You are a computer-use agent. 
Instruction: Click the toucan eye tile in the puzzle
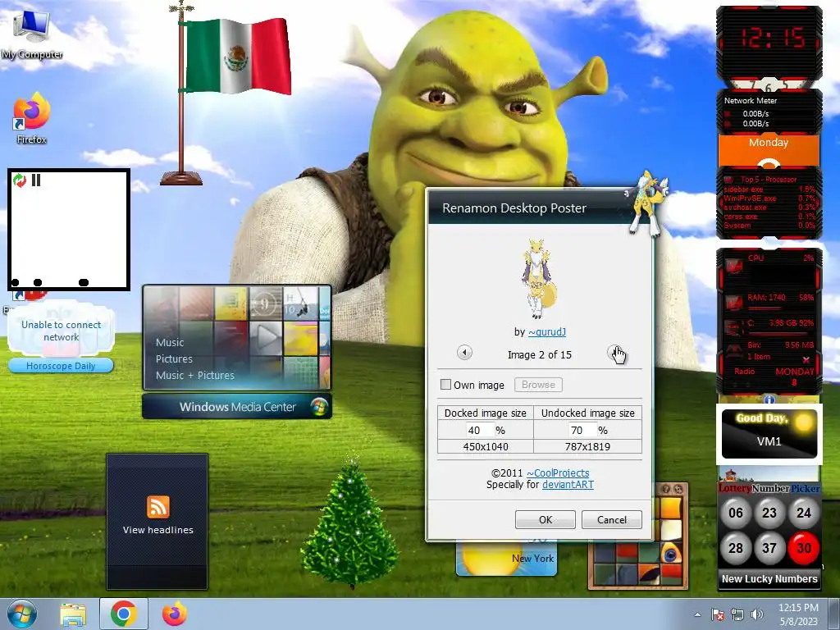[670, 554]
